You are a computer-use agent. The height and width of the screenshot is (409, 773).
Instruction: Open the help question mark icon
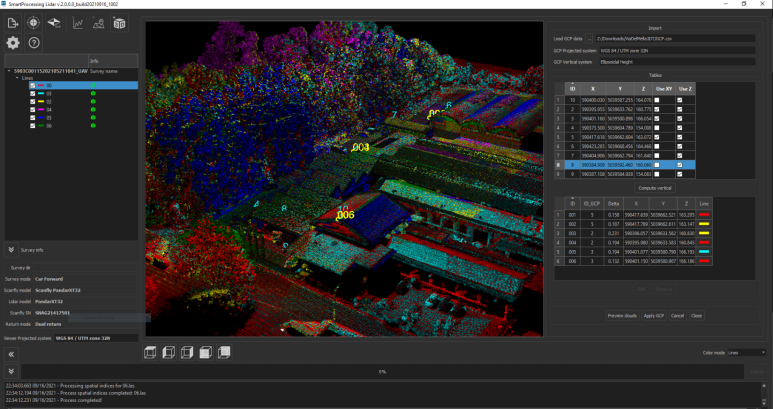pyautogui.click(x=34, y=43)
